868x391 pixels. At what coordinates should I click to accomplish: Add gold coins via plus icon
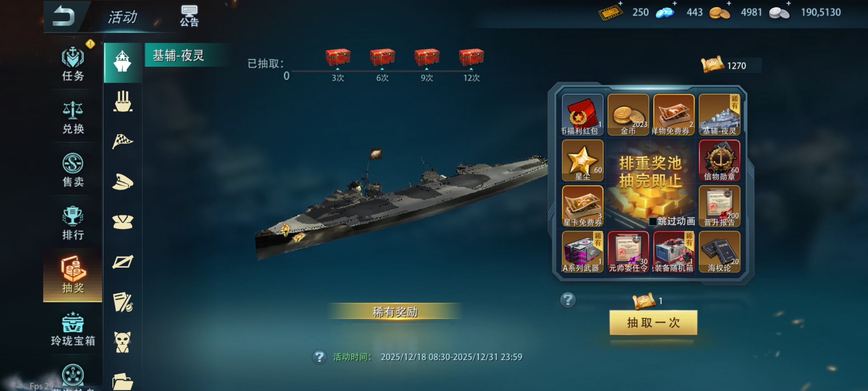(729, 3)
